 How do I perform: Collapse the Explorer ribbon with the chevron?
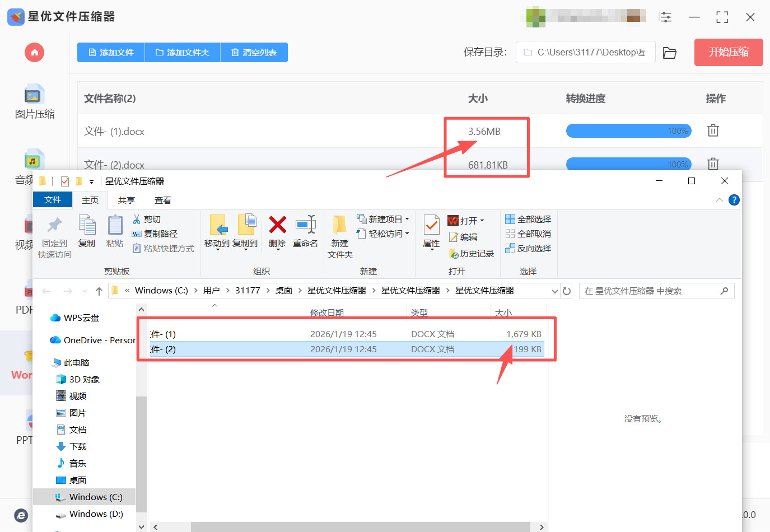click(x=720, y=200)
